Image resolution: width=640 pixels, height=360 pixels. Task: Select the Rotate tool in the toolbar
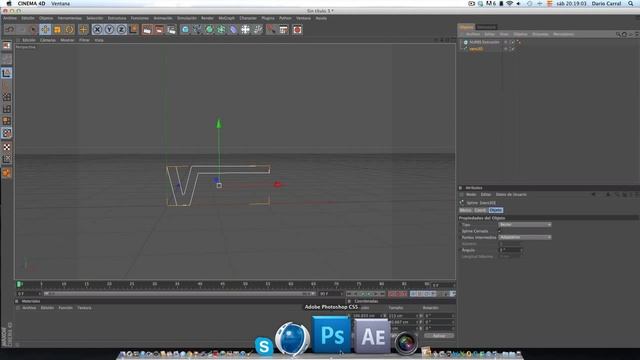(x=69, y=29)
